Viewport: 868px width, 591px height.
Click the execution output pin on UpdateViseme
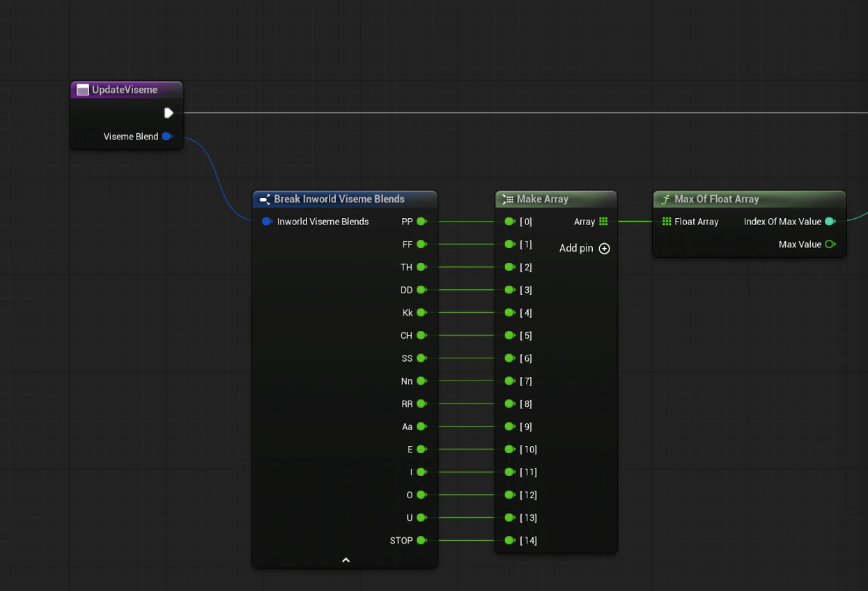point(167,112)
